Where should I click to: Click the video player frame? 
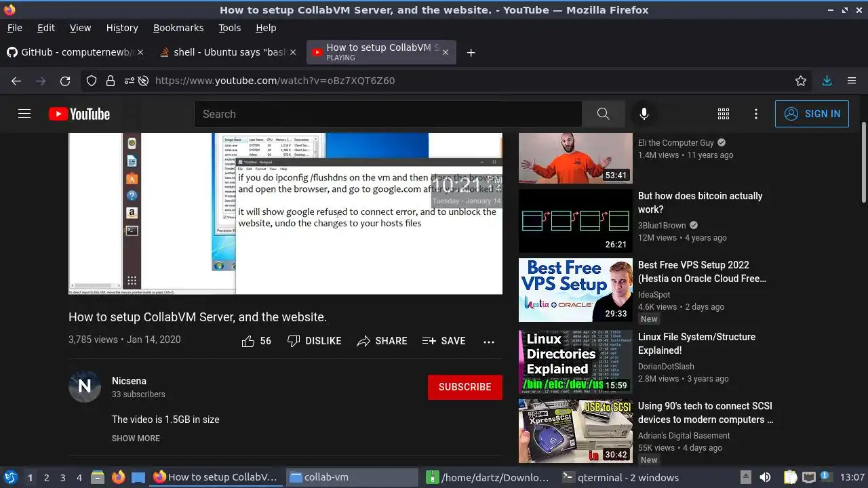click(285, 213)
